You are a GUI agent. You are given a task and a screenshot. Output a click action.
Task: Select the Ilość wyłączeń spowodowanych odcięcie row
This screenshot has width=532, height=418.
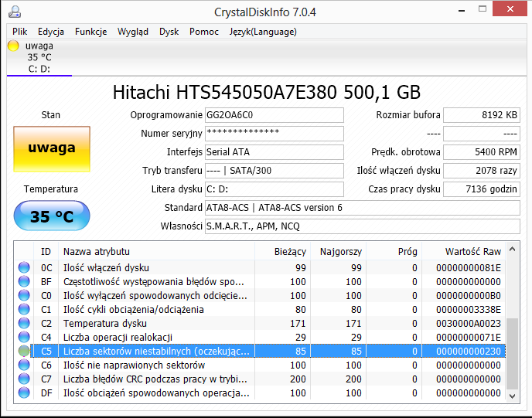click(x=260, y=295)
